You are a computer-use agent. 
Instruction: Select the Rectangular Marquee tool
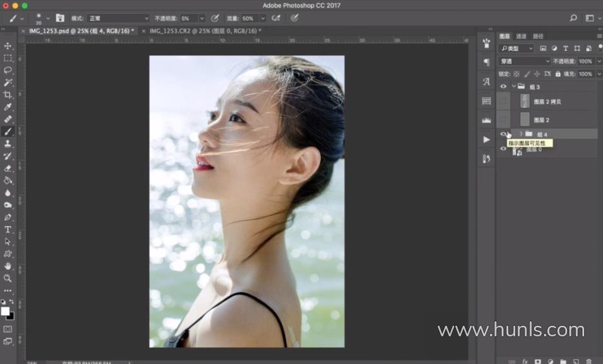click(x=8, y=58)
